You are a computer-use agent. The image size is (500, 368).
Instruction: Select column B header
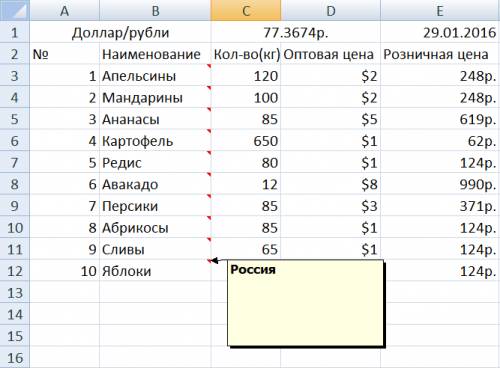click(155, 10)
